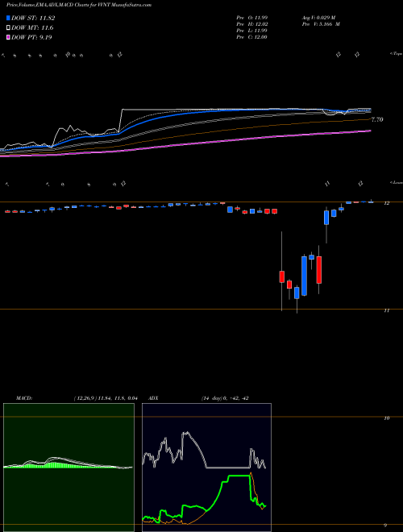Click the blue DOW ST legend swatch
Screen dimensions: 403x532
(8, 18)
